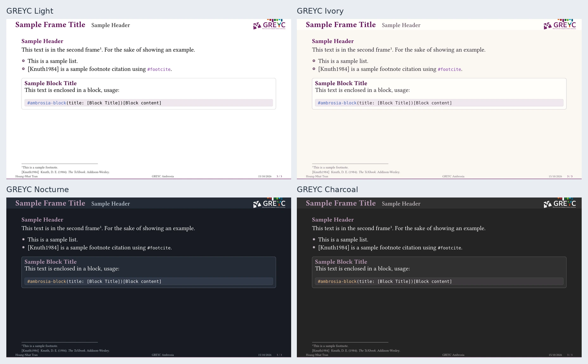The image size is (588, 364).
Task: Click GREYC Ambrosia footer text in Light slide
Action: [163, 176]
